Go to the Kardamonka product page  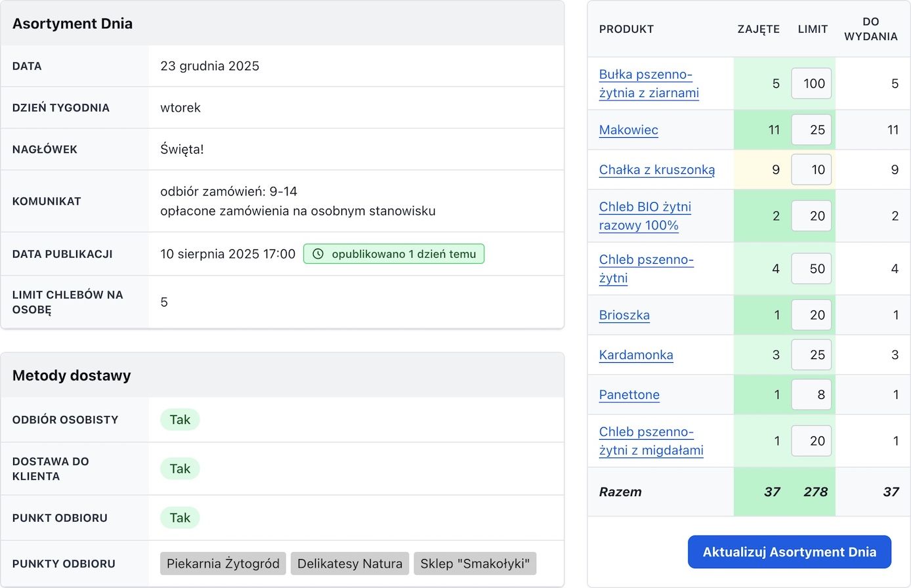click(x=635, y=355)
